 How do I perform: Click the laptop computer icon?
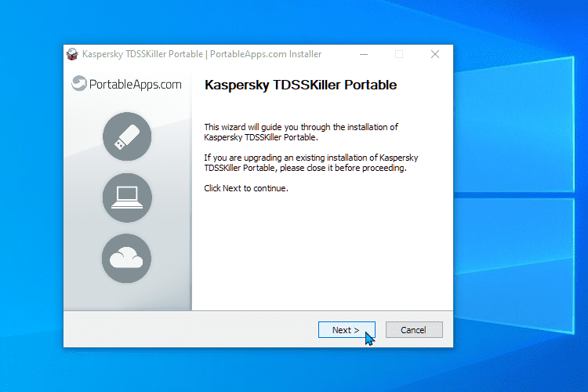(x=127, y=198)
